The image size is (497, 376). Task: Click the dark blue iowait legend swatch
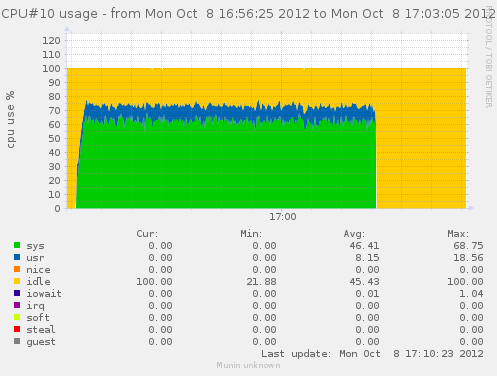[x=17, y=293]
